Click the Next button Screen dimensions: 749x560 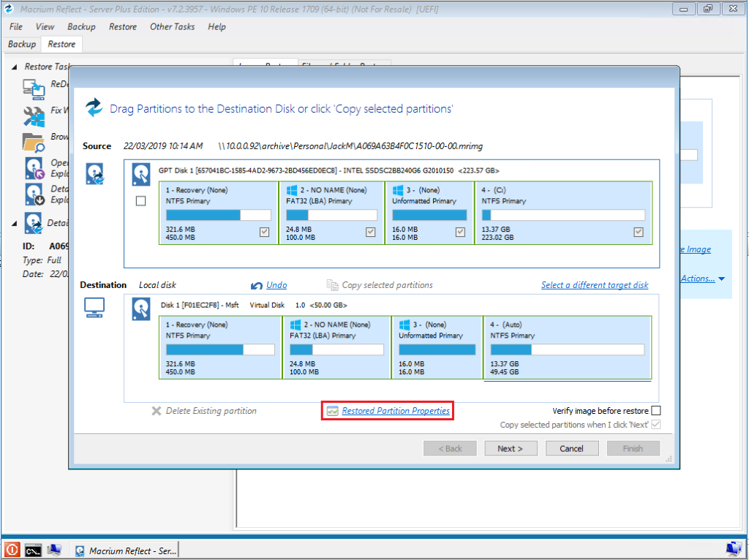pos(510,448)
